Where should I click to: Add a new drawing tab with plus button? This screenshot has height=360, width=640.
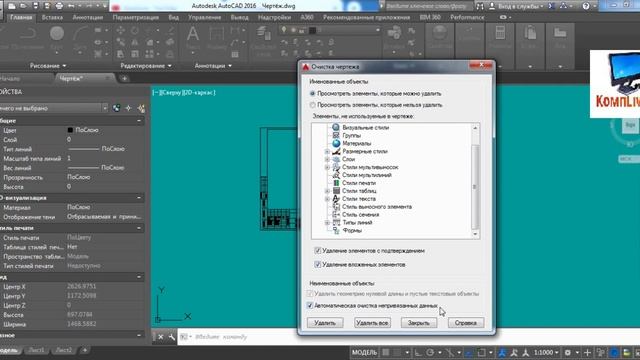[x=124, y=78]
